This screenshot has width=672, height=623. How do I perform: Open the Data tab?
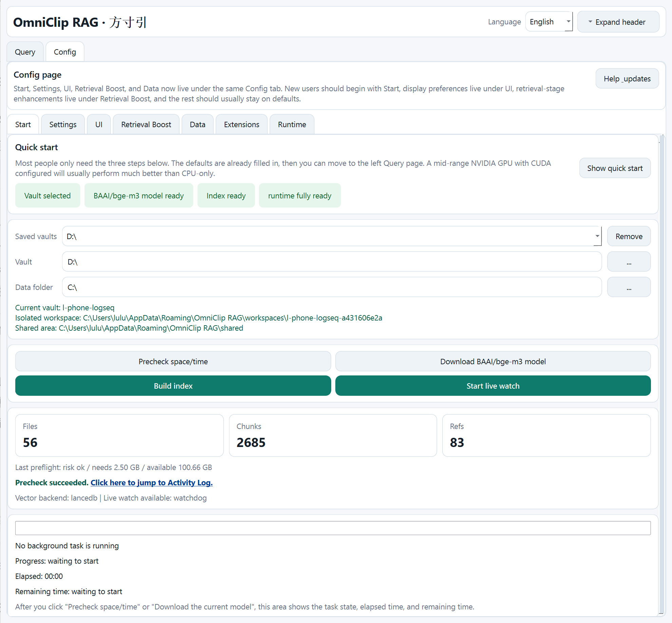197,124
